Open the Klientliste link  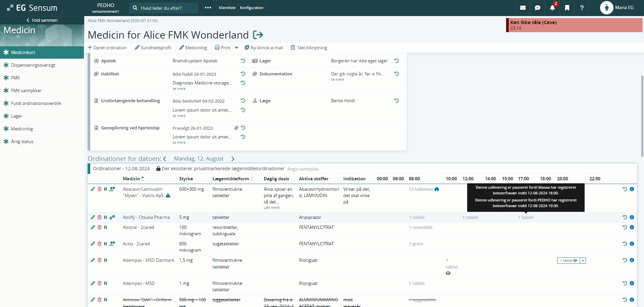pyautogui.click(x=227, y=8)
